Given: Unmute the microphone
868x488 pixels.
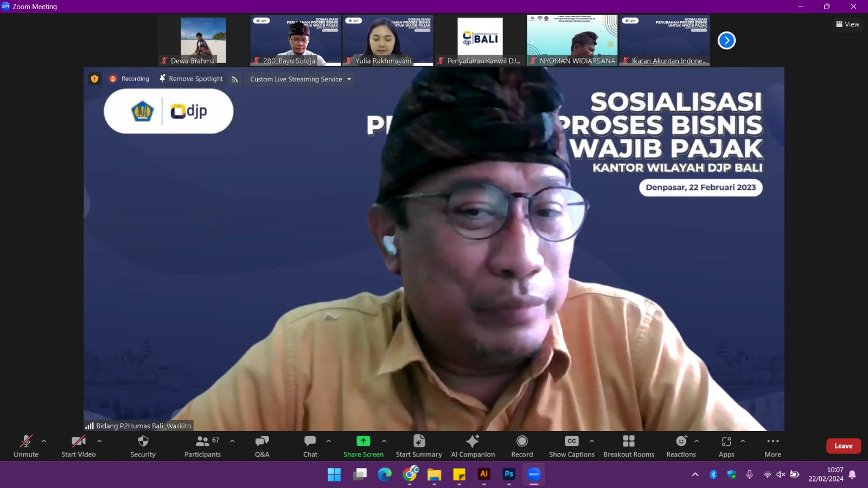Looking at the screenshot, I should 26,446.
